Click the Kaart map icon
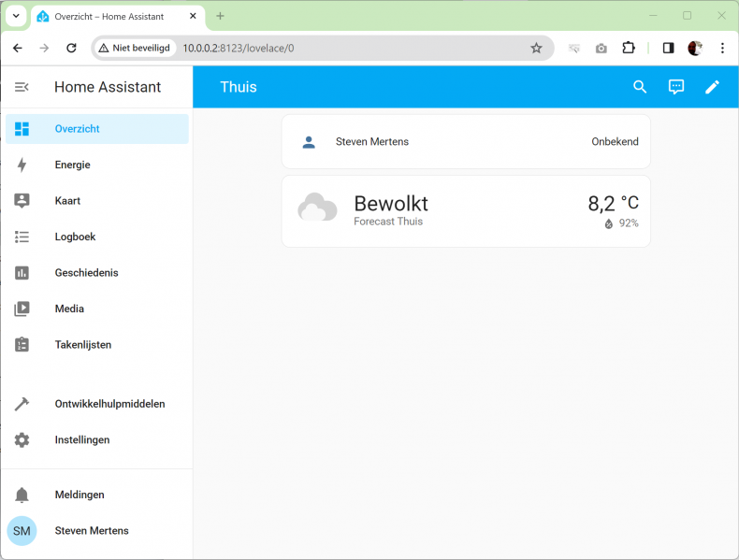This screenshot has width=739, height=560. click(x=22, y=201)
